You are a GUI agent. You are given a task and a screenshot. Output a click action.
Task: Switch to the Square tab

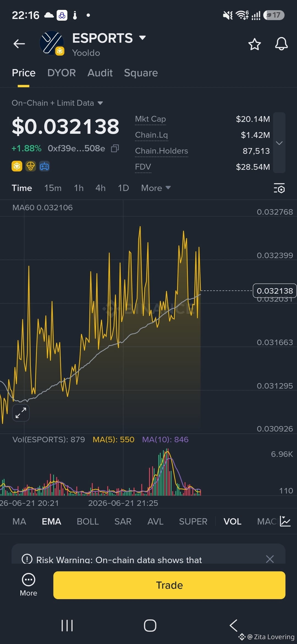click(141, 73)
